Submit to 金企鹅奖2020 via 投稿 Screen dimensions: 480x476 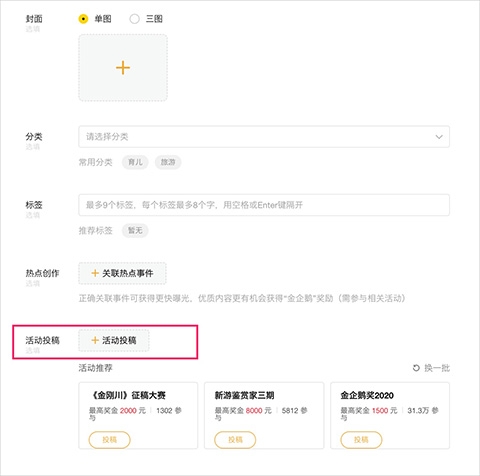pyautogui.click(x=361, y=440)
